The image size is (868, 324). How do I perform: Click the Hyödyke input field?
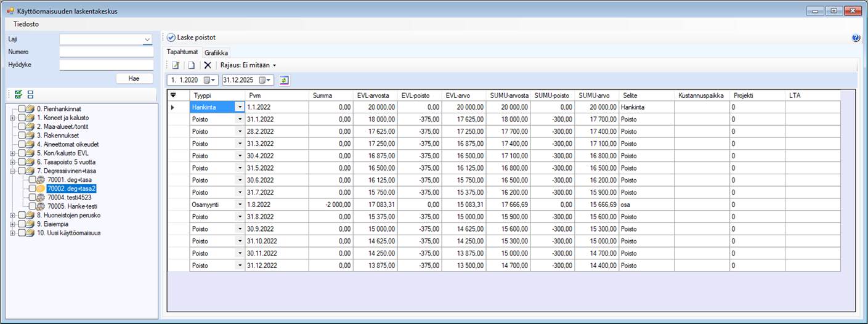[107, 65]
